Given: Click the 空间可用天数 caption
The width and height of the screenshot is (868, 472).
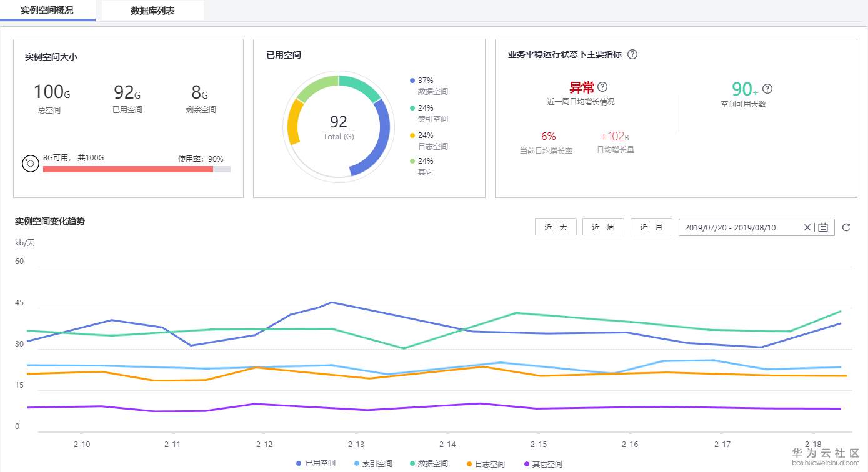Looking at the screenshot, I should [x=743, y=104].
